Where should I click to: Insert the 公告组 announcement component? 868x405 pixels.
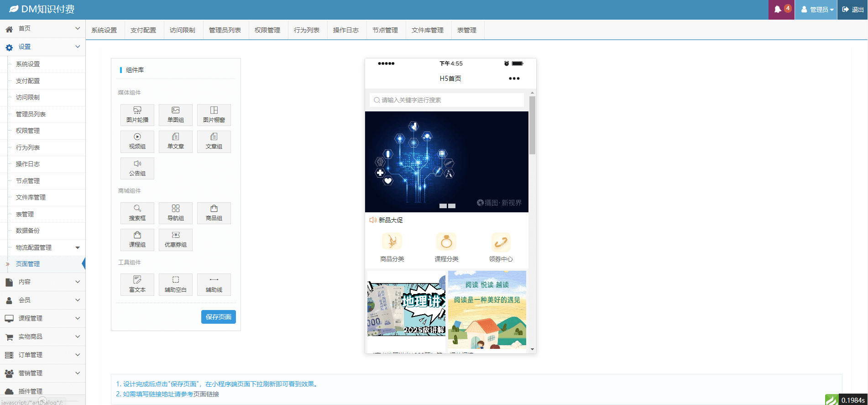(137, 168)
